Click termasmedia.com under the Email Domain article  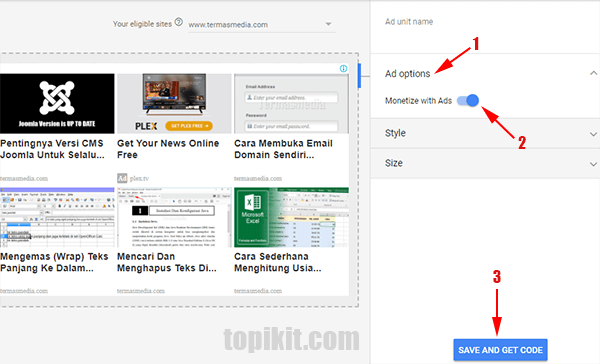258,178
